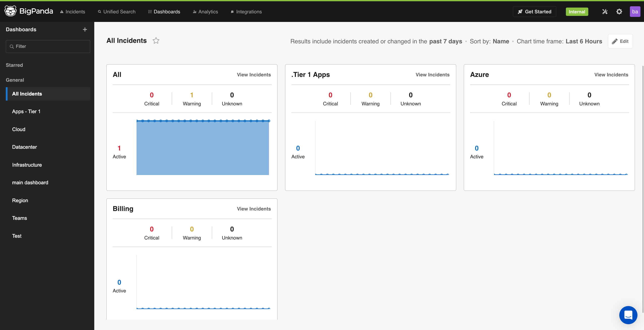Click the BigPanda logo icon
The height and width of the screenshot is (330, 644).
[x=10, y=11]
